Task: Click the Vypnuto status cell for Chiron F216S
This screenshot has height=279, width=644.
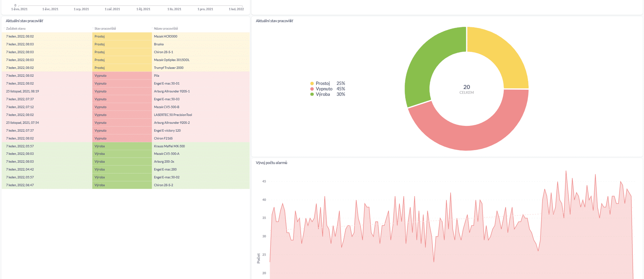Action: pos(122,138)
